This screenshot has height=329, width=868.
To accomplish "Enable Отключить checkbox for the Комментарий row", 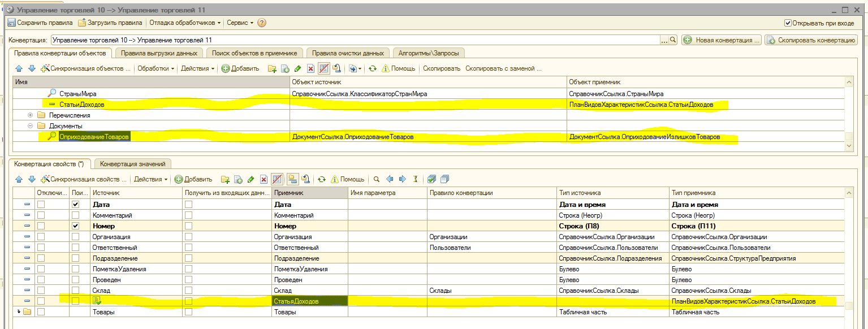I will (x=41, y=215).
